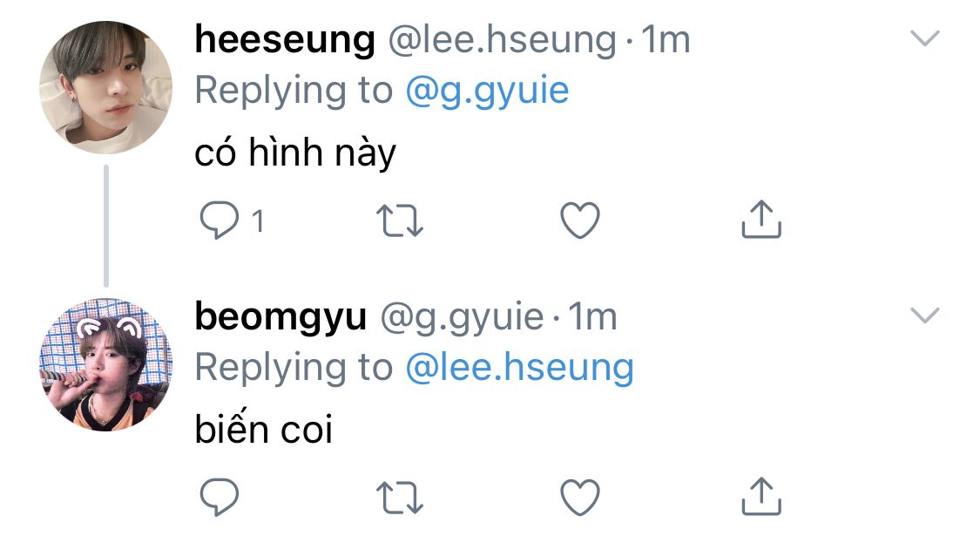The height and width of the screenshot is (536, 980).
Task: Retweet beomgyu's tweet "biến coi"
Action: coord(403,498)
